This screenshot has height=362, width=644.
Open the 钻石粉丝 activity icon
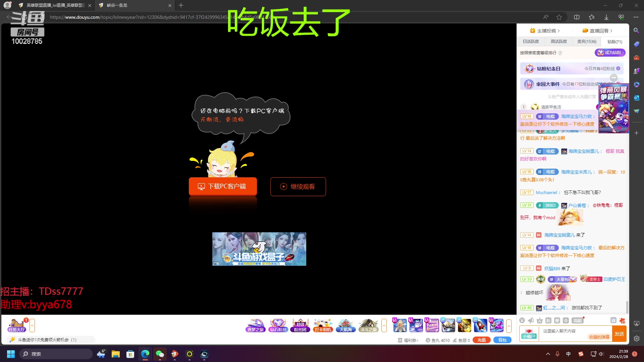point(278,325)
